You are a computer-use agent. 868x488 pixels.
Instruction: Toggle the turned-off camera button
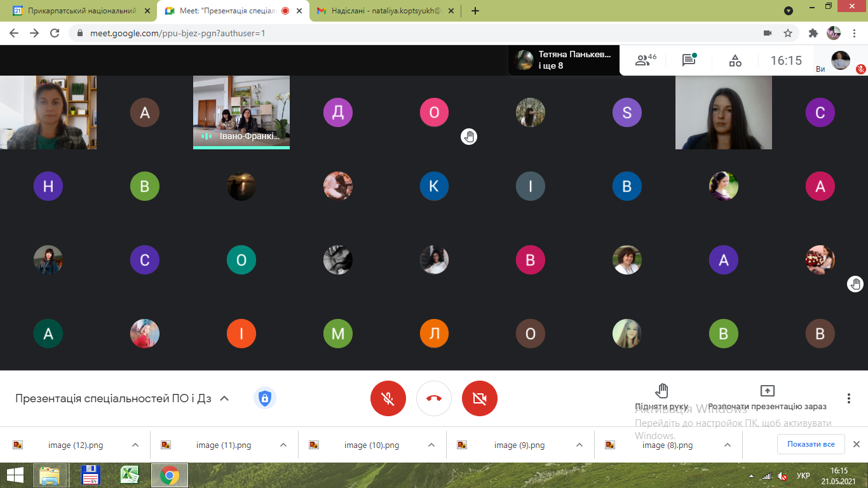[480, 398]
